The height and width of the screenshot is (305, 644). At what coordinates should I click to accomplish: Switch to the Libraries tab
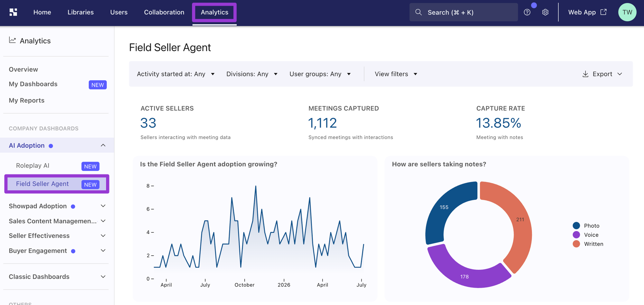(x=80, y=12)
